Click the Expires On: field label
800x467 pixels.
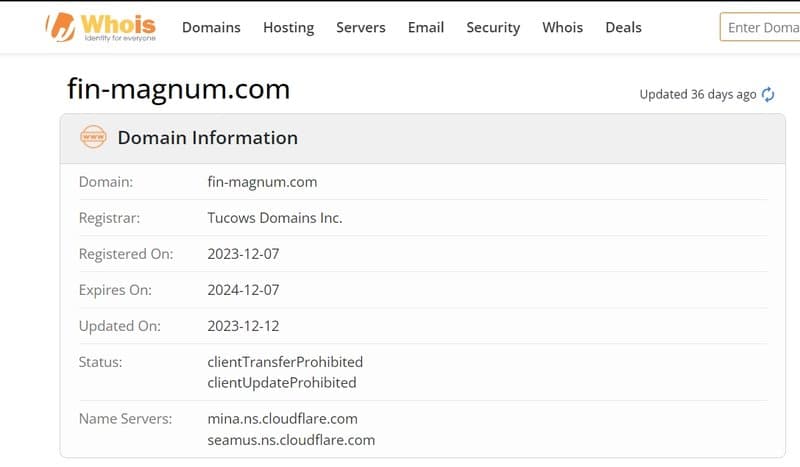tap(115, 290)
